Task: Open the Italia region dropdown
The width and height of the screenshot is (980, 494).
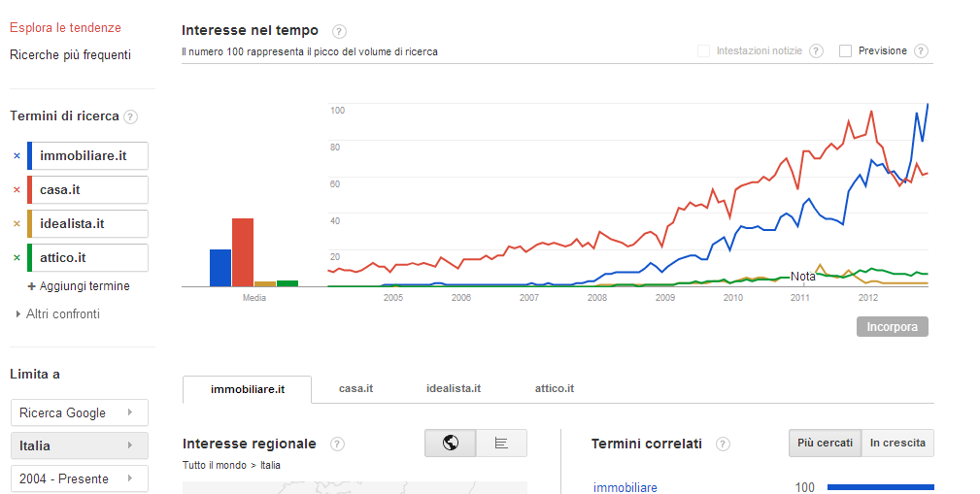Action: (79, 445)
